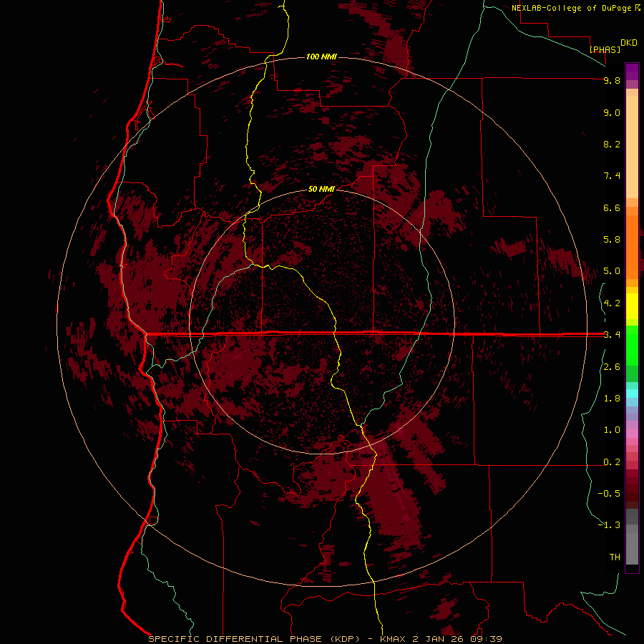Click the 9.0 scale value
The width and height of the screenshot is (644, 644).
pyautogui.click(x=612, y=112)
